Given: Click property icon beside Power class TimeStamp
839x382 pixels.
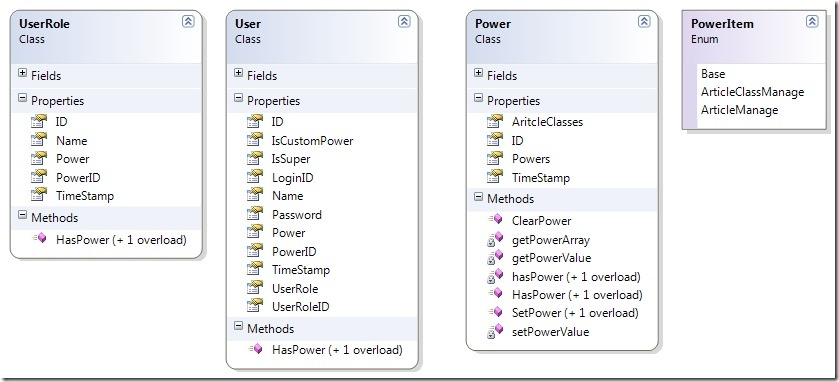Looking at the screenshot, I should (x=495, y=177).
